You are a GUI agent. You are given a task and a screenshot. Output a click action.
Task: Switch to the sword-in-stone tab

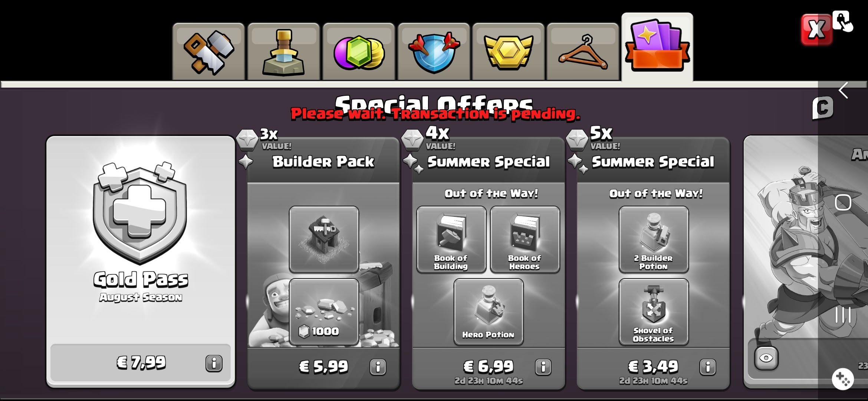point(283,52)
